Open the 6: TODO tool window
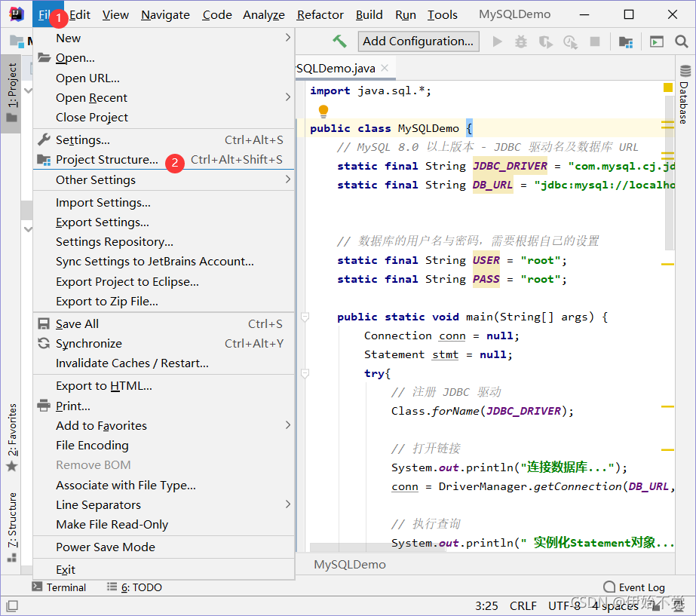The height and width of the screenshot is (616, 696). coord(134,587)
